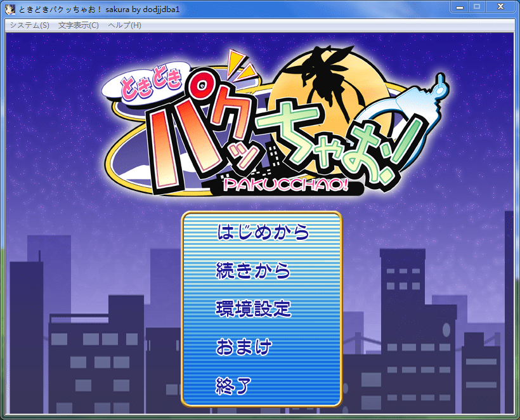520x420 pixels.
Task: Open the 文字表示(C) menu
Action: pos(79,25)
